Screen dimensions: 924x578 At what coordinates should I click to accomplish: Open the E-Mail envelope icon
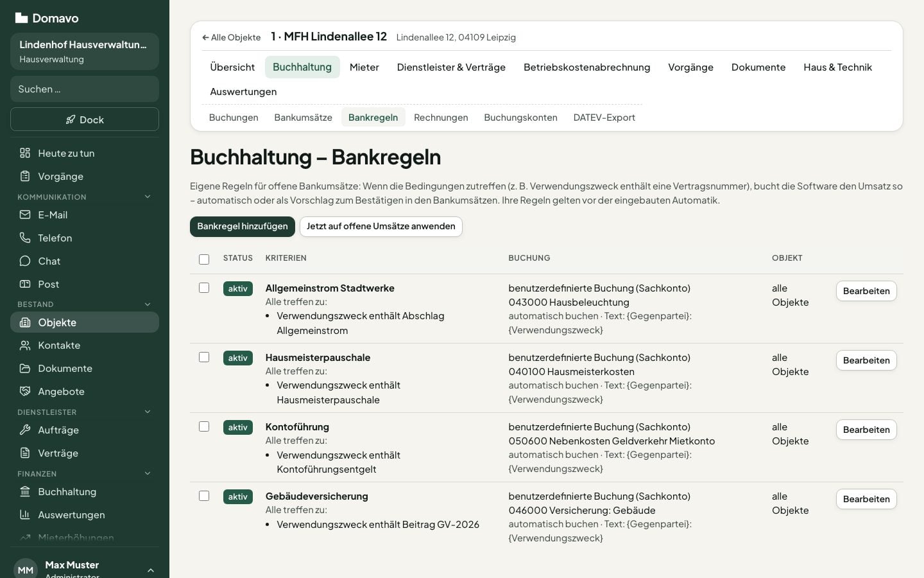click(x=25, y=215)
